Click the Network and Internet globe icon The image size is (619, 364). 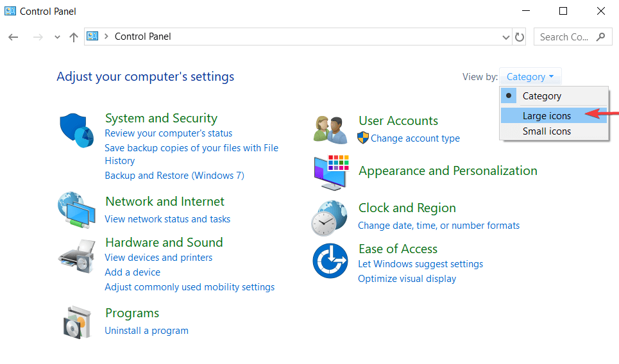[76, 210]
